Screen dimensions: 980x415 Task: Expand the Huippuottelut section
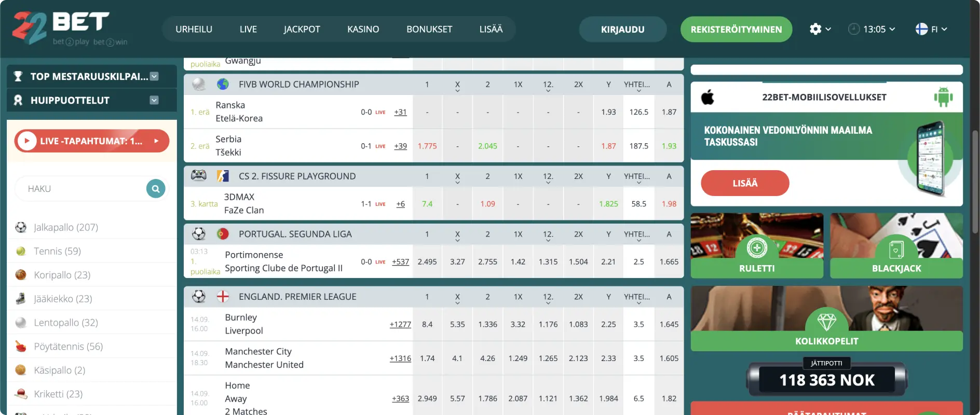pos(154,100)
